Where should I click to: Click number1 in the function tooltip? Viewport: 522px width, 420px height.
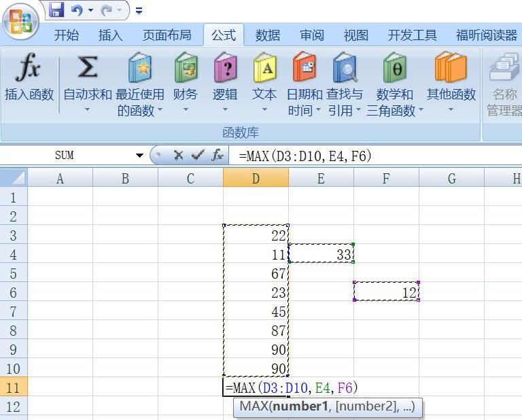pos(300,406)
